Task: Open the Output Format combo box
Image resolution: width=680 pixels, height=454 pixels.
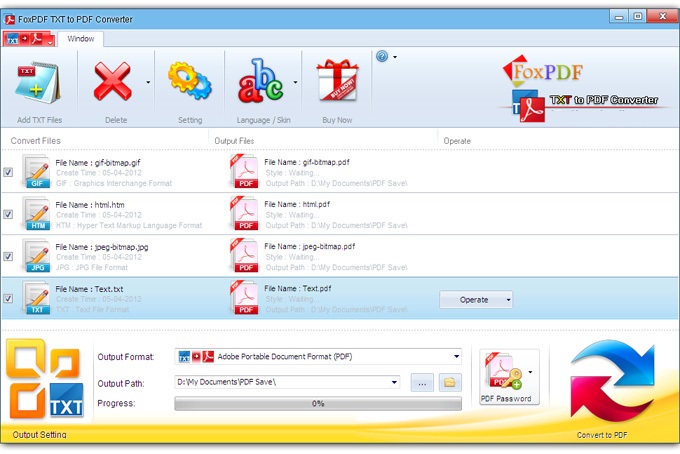Action: click(317, 356)
